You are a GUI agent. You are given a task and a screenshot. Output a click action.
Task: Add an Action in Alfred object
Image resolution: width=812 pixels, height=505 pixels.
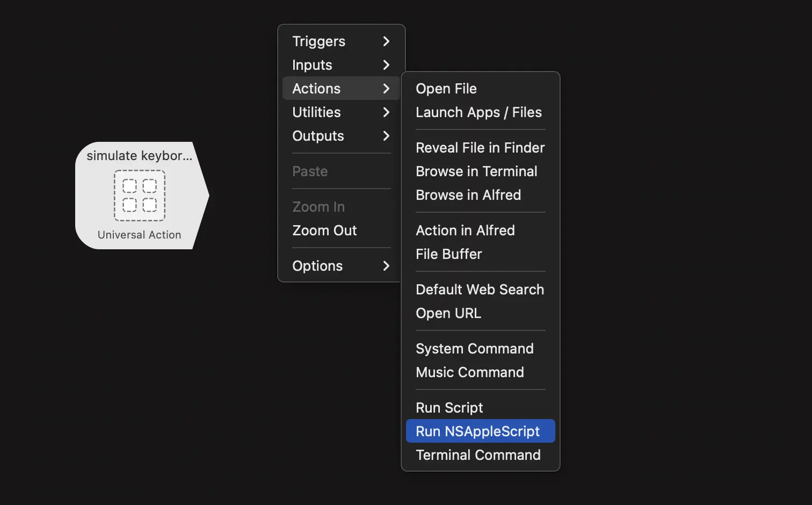click(x=481, y=230)
